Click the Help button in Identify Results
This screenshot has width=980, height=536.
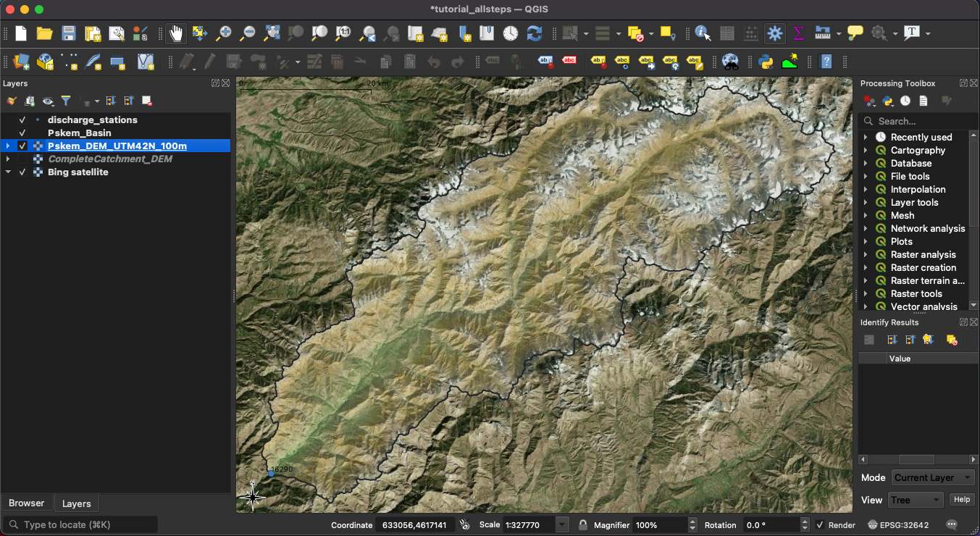point(961,500)
